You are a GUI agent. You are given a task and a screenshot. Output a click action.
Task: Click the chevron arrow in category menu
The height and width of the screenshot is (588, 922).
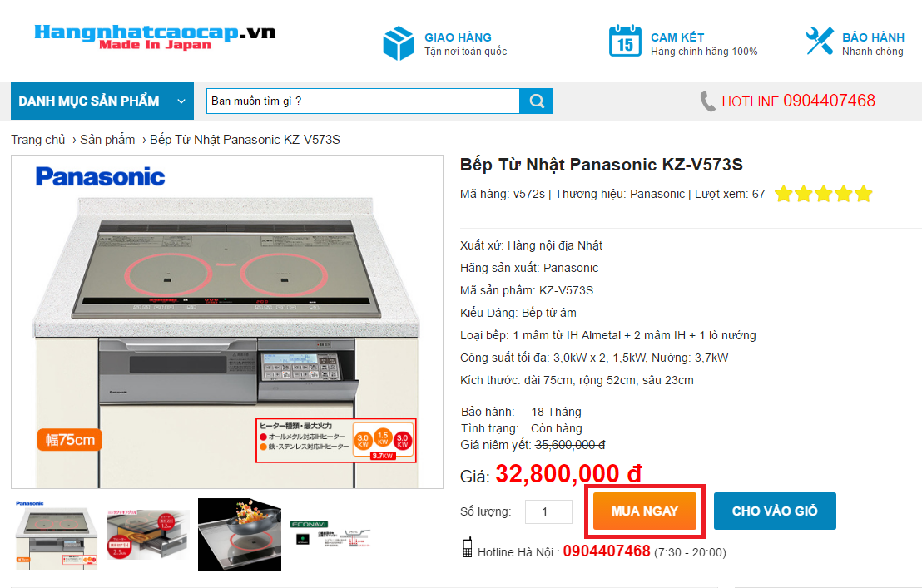pyautogui.click(x=181, y=101)
